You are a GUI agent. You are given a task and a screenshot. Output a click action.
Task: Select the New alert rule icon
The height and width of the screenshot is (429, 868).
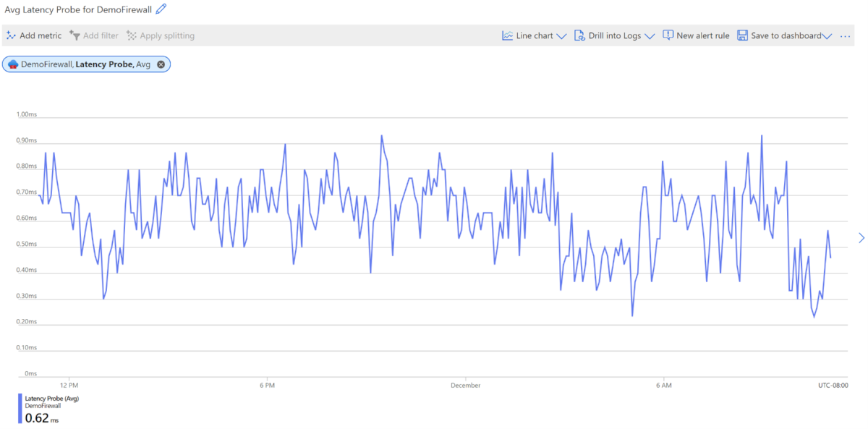[x=667, y=35]
